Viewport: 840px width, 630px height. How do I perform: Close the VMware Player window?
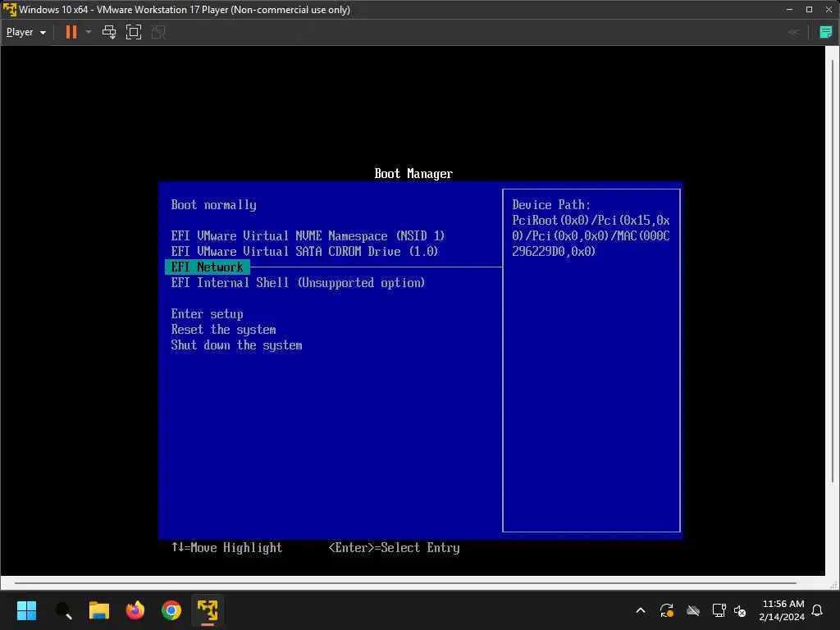[829, 10]
